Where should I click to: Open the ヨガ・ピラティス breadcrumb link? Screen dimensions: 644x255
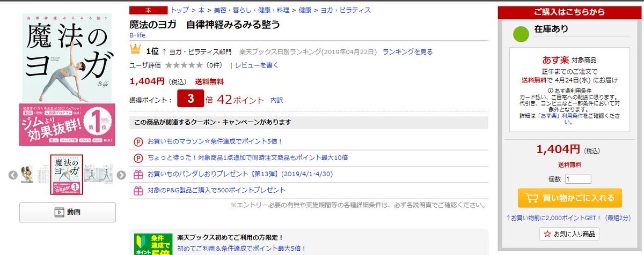point(345,10)
